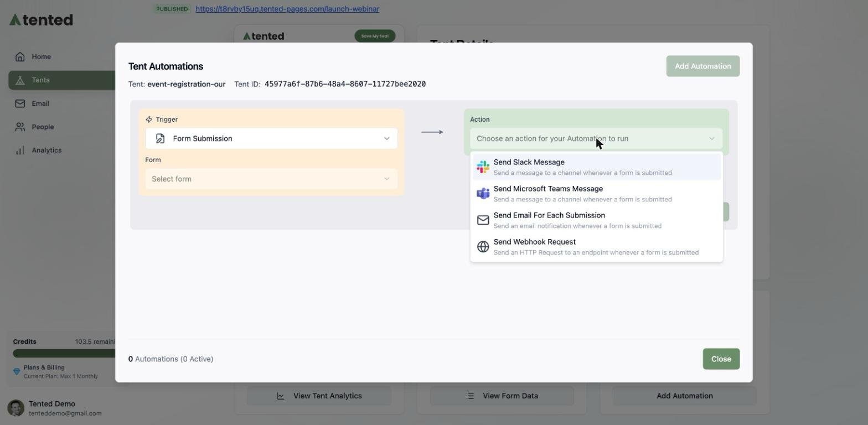Click the Save My Seat preview button
This screenshot has width=868, height=425.
375,36
